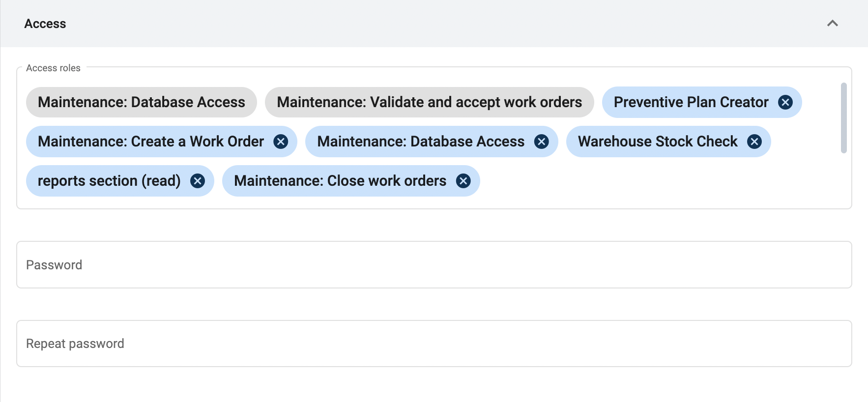Click the Access section header title
Screen dimensions: 868x402
45,24
